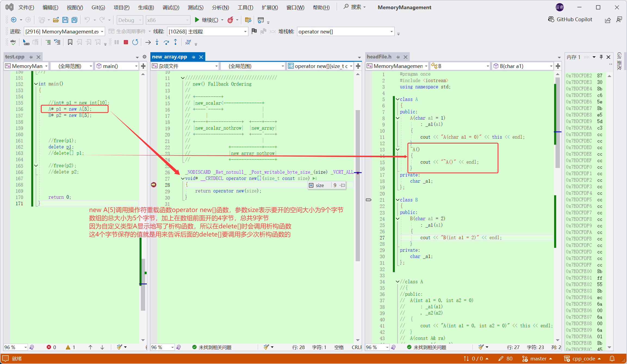The image size is (627, 364).
Task: Click the red Stop Debugging icon
Action: tap(126, 42)
